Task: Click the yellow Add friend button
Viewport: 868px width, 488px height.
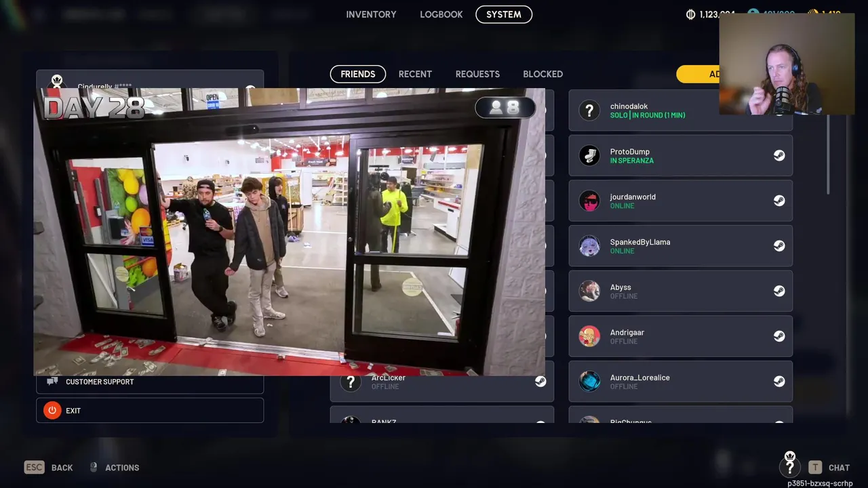Action: 698,74
